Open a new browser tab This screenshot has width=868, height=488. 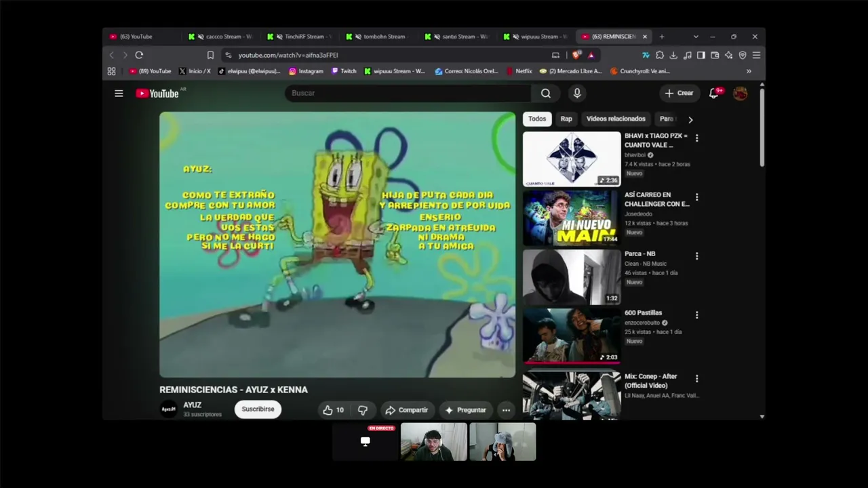tap(662, 37)
